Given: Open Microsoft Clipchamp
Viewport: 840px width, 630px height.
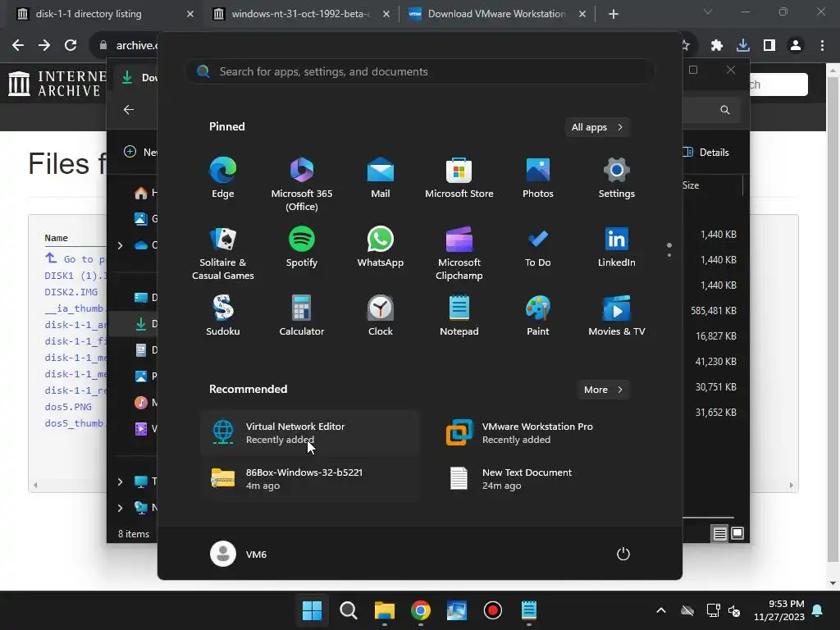Looking at the screenshot, I should pyautogui.click(x=459, y=253).
